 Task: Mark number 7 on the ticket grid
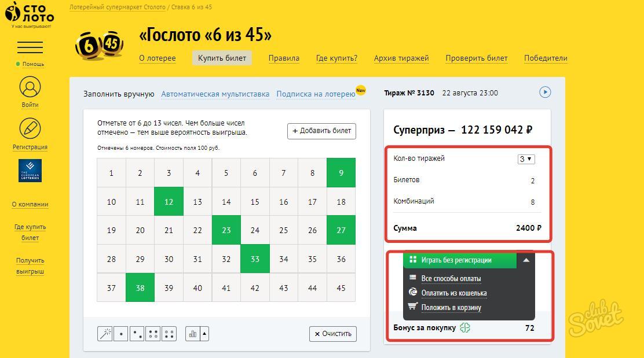(x=284, y=173)
